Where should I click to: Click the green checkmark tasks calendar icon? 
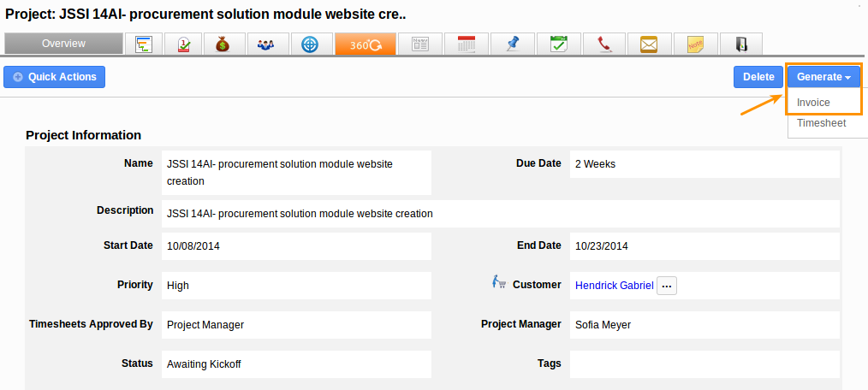(559, 44)
